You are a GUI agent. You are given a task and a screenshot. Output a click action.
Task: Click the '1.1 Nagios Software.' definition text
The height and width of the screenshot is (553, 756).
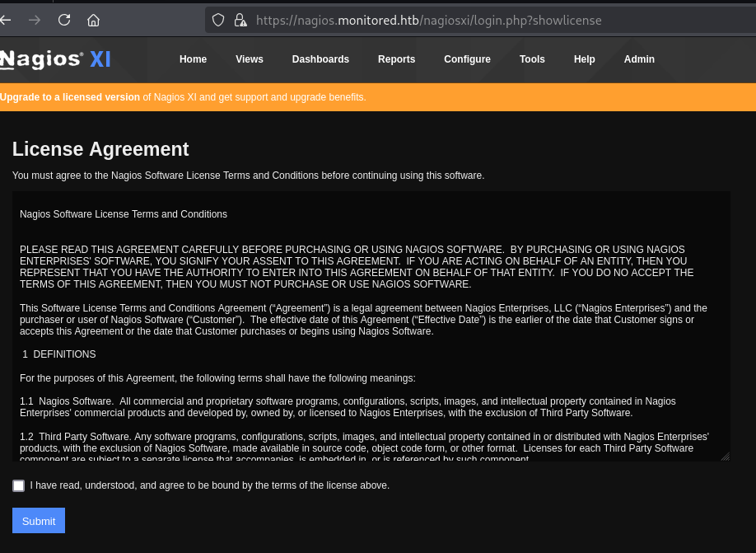pyautogui.click(x=348, y=407)
